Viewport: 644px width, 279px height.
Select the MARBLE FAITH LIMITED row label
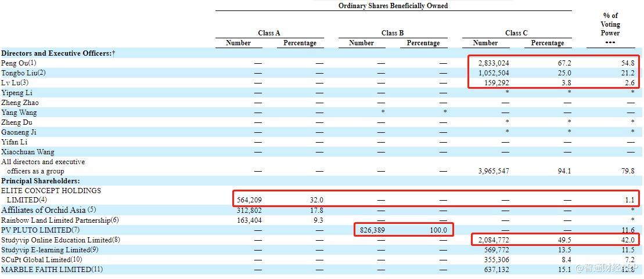coord(46,270)
